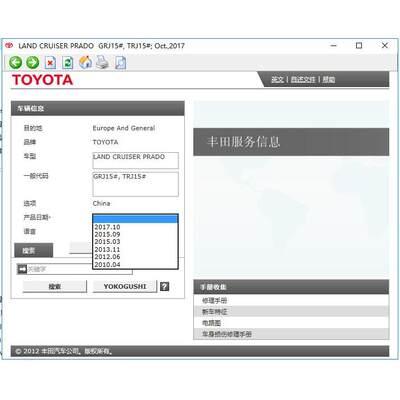This screenshot has width=400, height=400.
Task: Click the YOKOGUSHI button
Action: point(125,286)
